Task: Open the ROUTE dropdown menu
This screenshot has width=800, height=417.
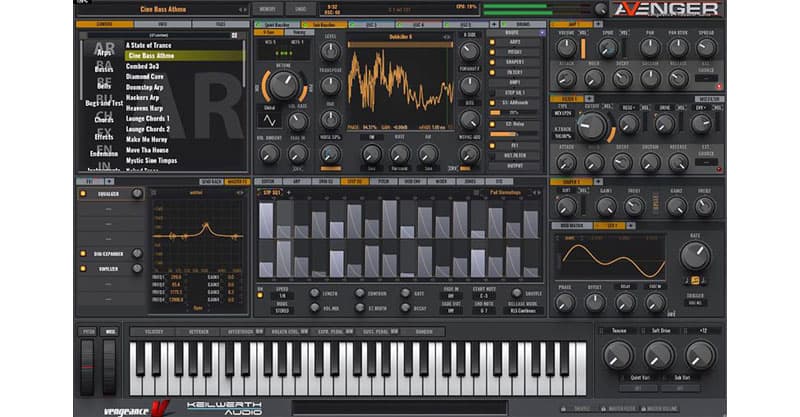Action: pos(511,31)
